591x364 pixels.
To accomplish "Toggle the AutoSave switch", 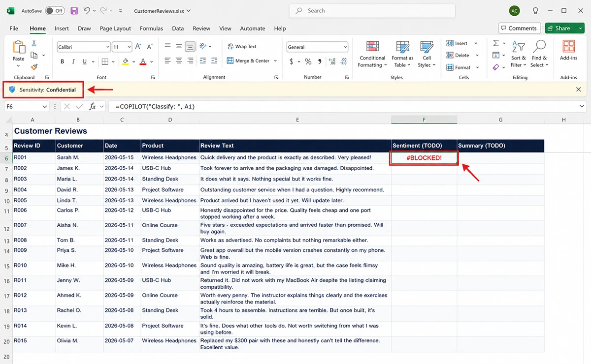I will [55, 10].
